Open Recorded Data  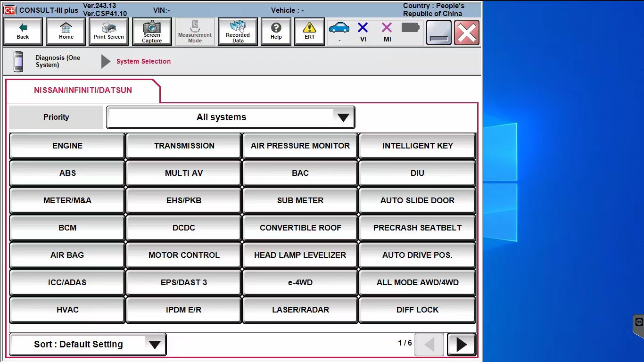click(238, 32)
